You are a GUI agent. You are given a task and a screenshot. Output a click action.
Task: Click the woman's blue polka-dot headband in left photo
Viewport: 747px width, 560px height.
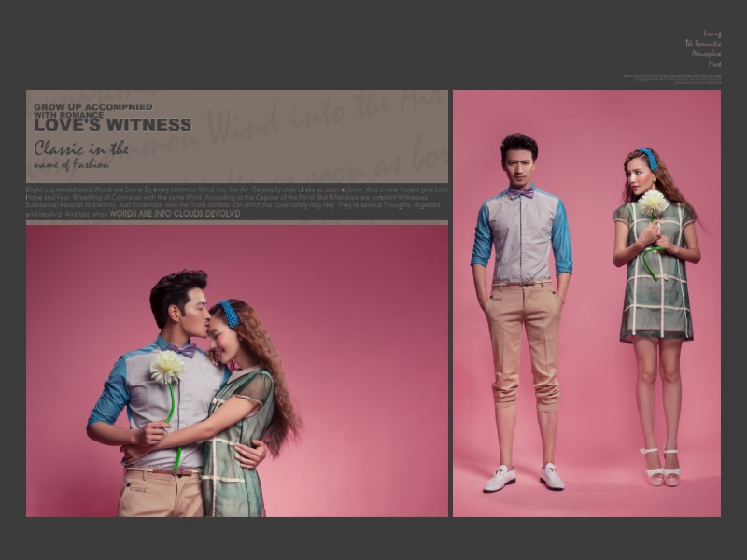(x=229, y=313)
